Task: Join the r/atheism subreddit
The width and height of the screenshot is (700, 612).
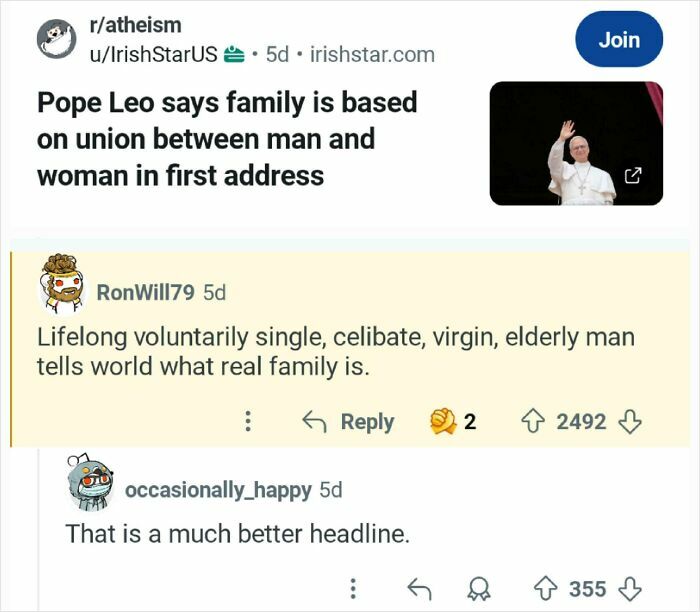Action: [x=618, y=40]
